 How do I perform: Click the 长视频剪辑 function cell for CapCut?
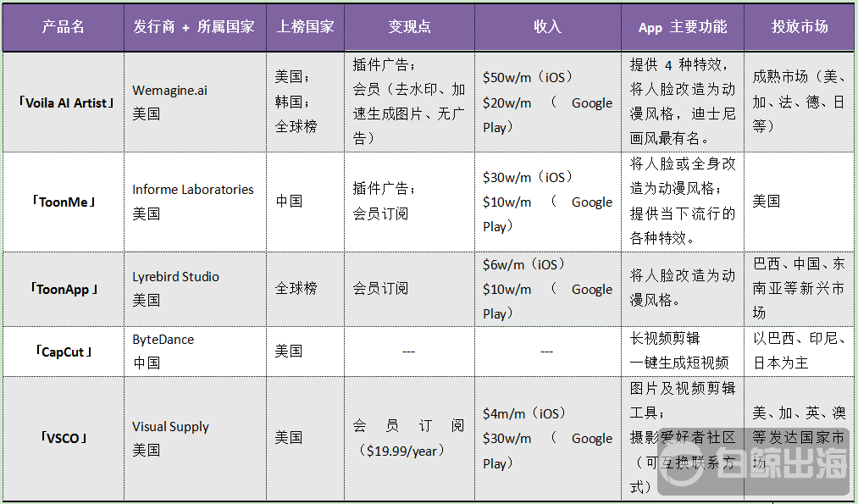[x=683, y=351]
